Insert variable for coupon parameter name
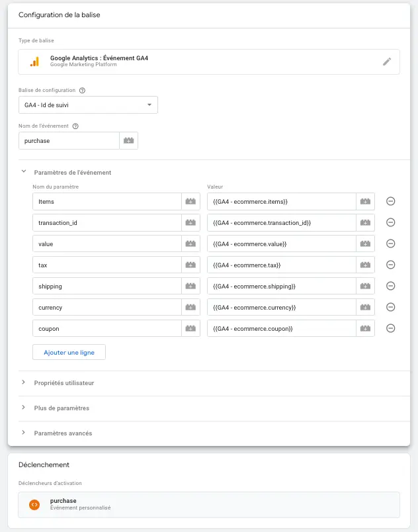This screenshot has width=418, height=532. pos(190,328)
